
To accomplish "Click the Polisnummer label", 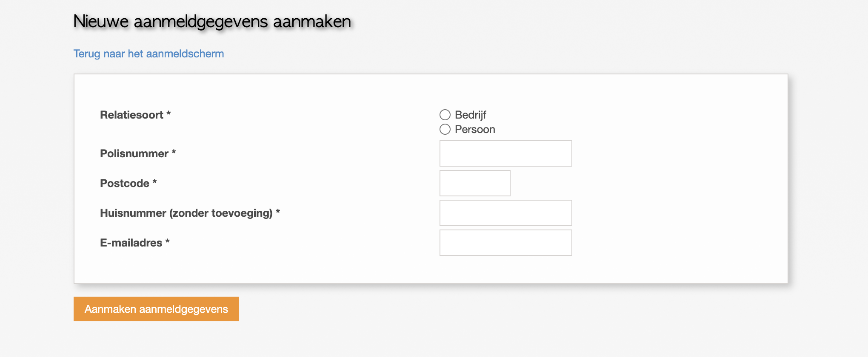I will coord(137,153).
